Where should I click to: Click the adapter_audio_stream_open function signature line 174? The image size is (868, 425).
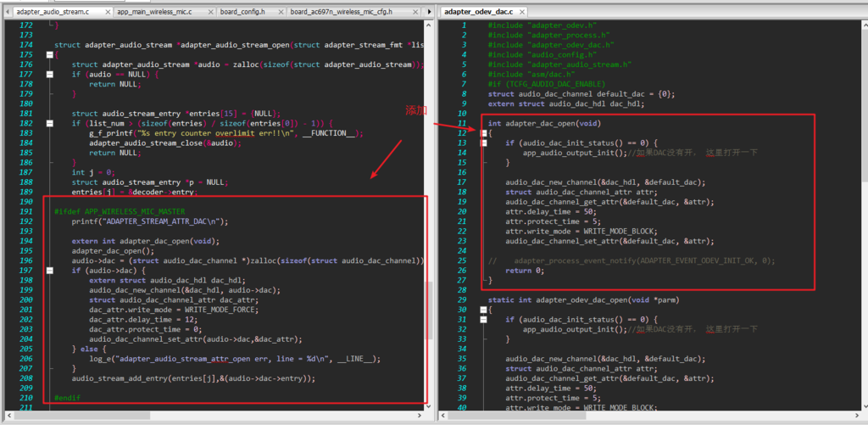(239, 45)
